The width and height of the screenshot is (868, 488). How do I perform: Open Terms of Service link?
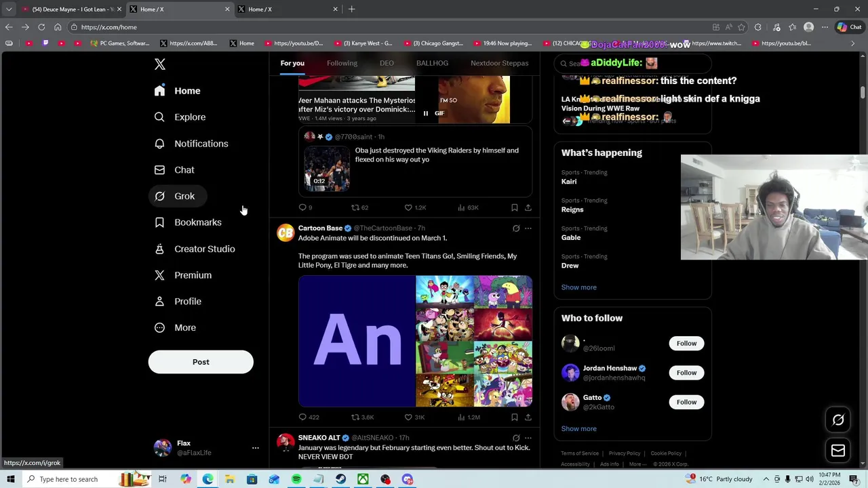(580, 453)
